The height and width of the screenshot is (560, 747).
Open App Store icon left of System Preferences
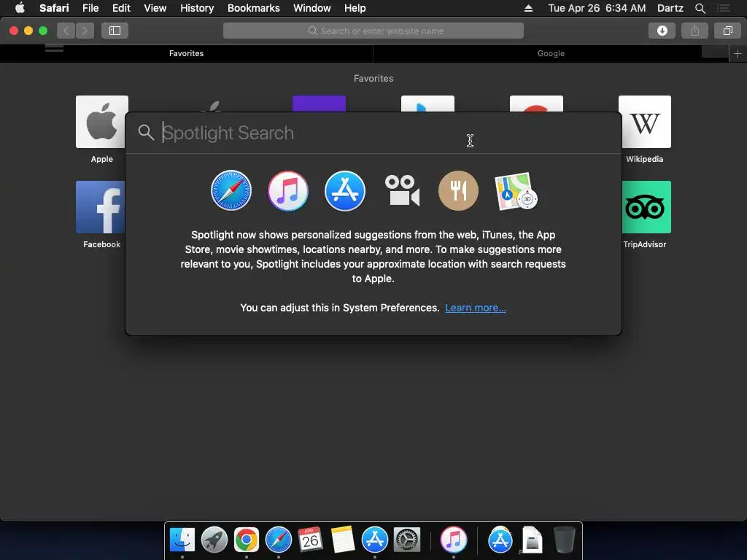(375, 540)
